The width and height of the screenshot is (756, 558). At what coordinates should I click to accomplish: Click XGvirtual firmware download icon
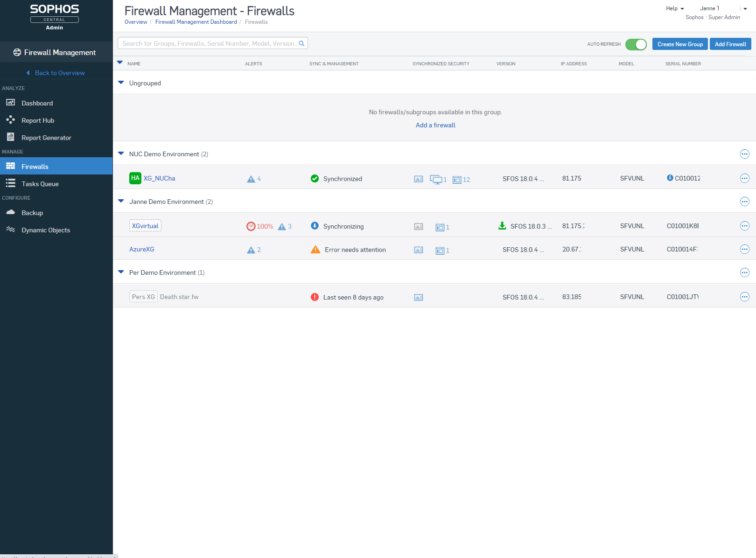pyautogui.click(x=502, y=226)
